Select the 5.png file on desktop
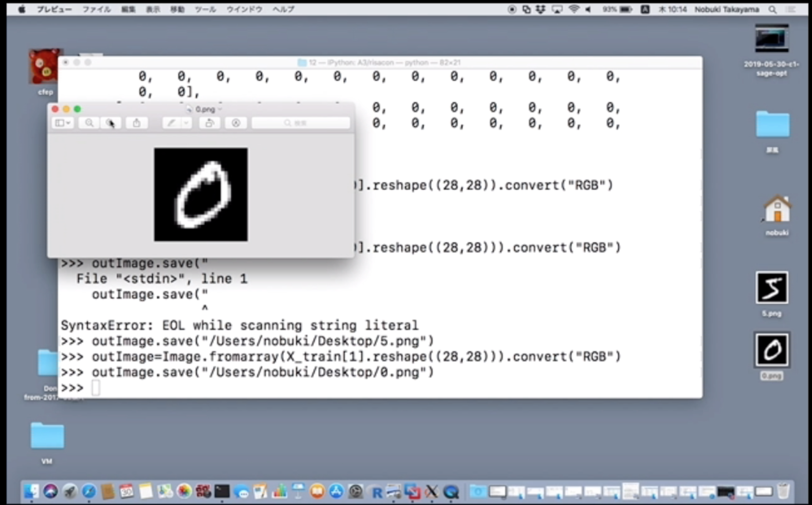 772,288
